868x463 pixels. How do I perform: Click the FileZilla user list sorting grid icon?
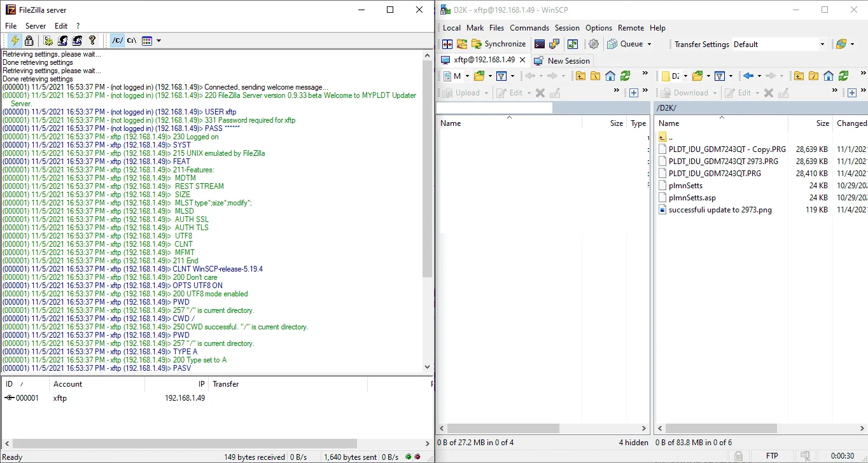point(147,41)
